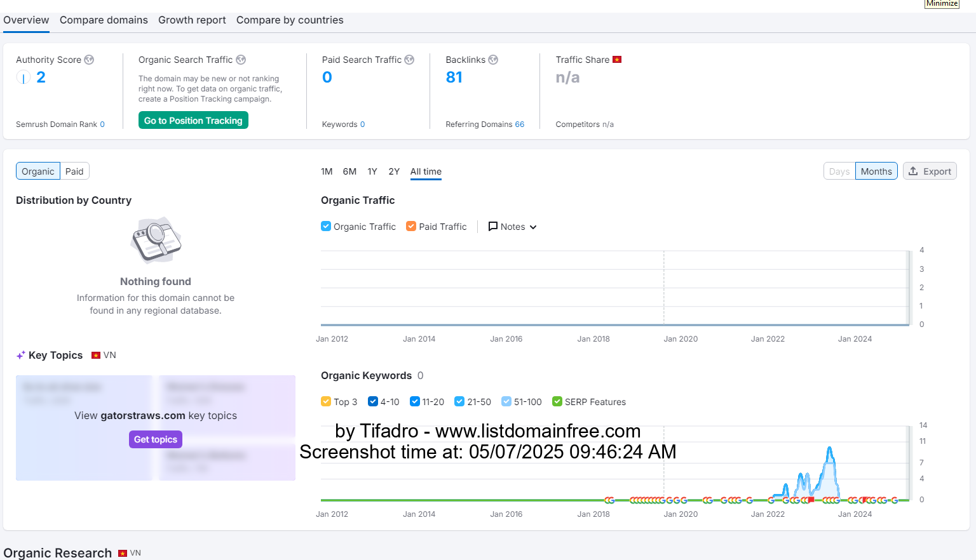Toggle SERP Features checkbox
The width and height of the screenshot is (976, 560).
point(557,401)
